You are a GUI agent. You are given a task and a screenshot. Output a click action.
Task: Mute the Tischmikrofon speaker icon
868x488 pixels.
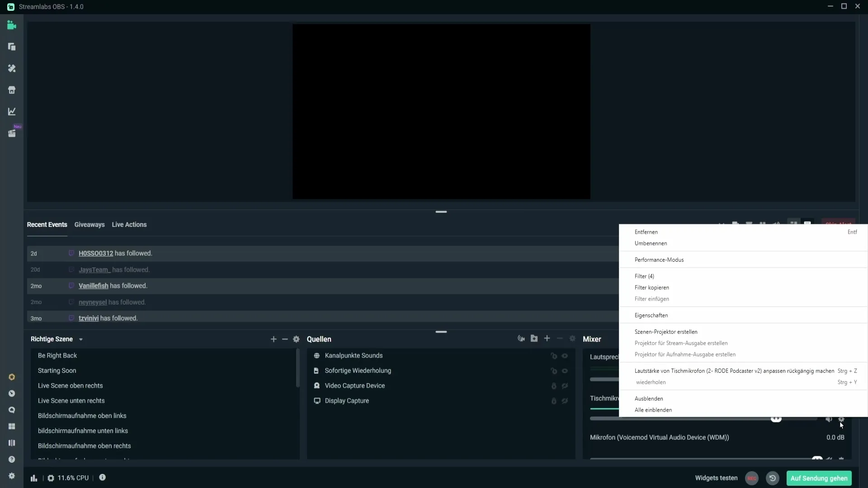pos(829,419)
